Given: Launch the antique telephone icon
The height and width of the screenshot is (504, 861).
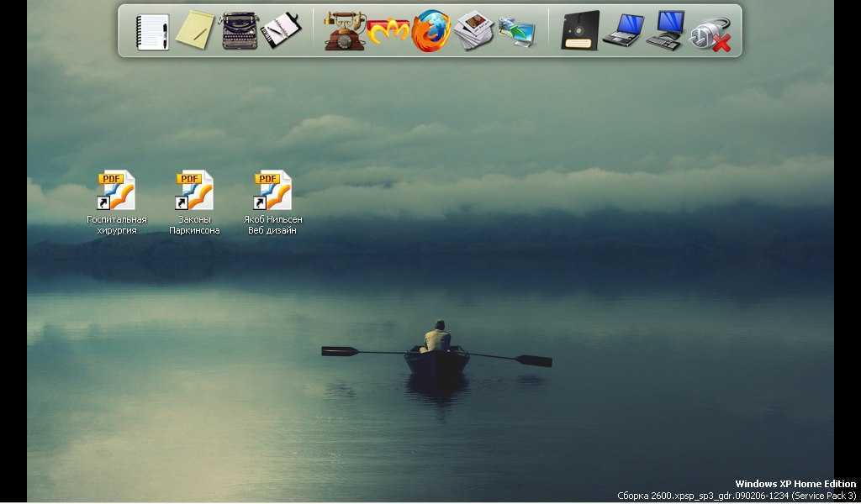Looking at the screenshot, I should (x=344, y=31).
